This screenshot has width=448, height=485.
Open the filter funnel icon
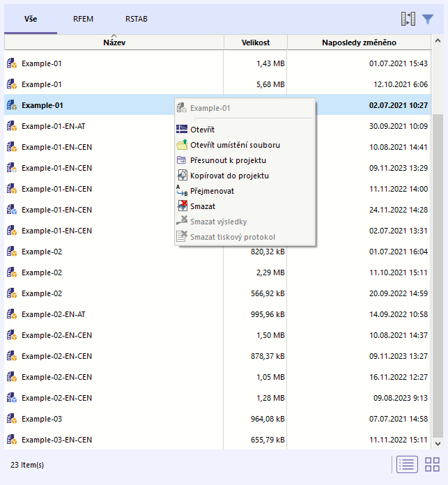coord(428,19)
